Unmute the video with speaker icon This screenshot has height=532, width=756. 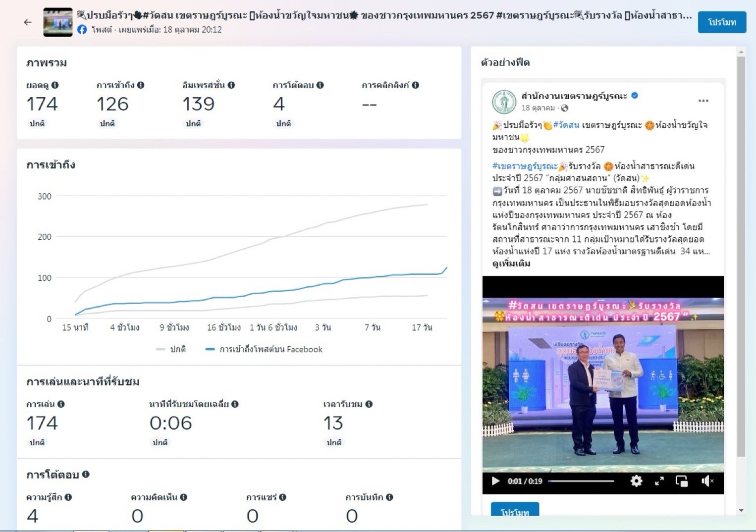[x=707, y=481]
